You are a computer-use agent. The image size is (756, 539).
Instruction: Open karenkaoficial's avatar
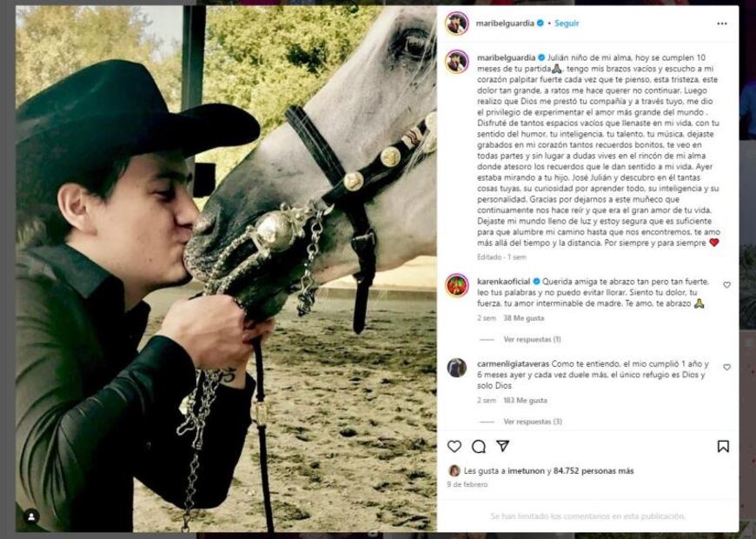[457, 285]
